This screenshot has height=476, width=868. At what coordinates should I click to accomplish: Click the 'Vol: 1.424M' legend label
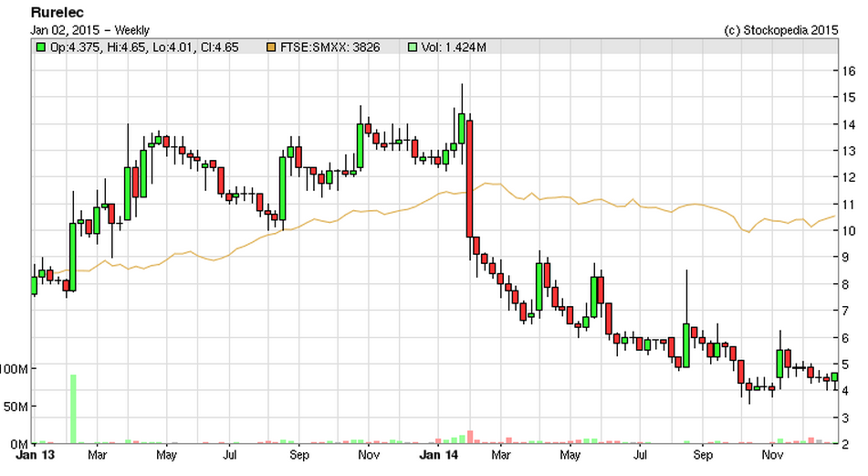pyautogui.click(x=454, y=48)
